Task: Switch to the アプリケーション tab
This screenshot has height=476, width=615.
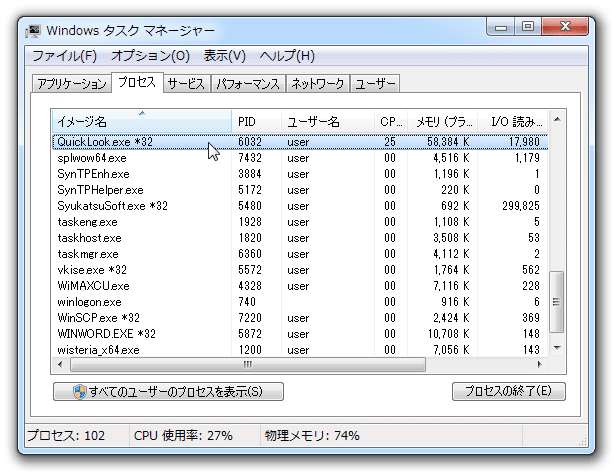Action: tap(72, 84)
